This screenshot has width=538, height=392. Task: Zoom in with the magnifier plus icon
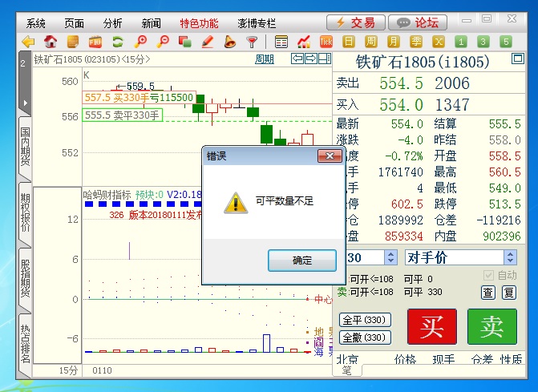pos(141,42)
